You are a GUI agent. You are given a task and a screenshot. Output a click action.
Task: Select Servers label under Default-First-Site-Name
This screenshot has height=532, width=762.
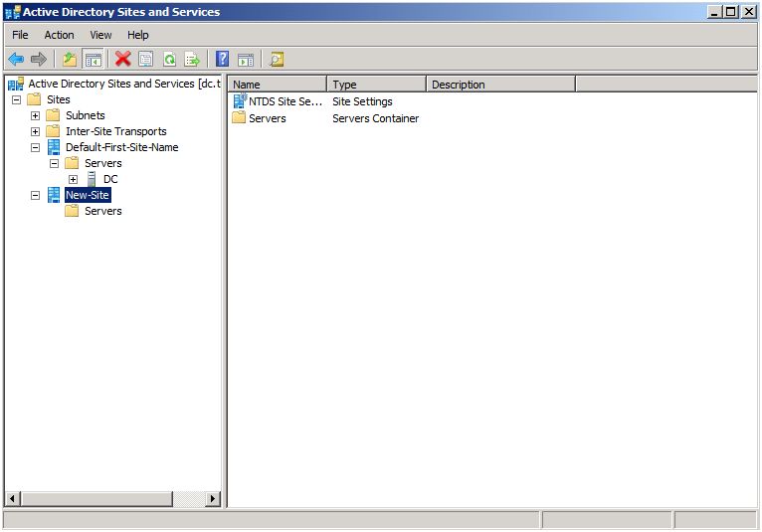tap(103, 163)
